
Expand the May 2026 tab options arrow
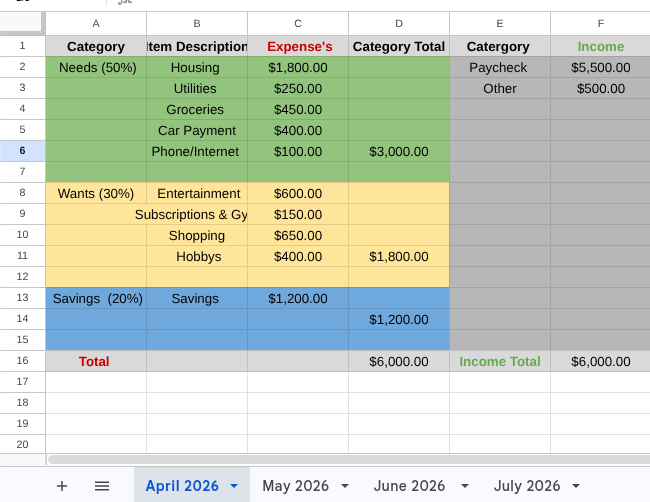(x=345, y=486)
